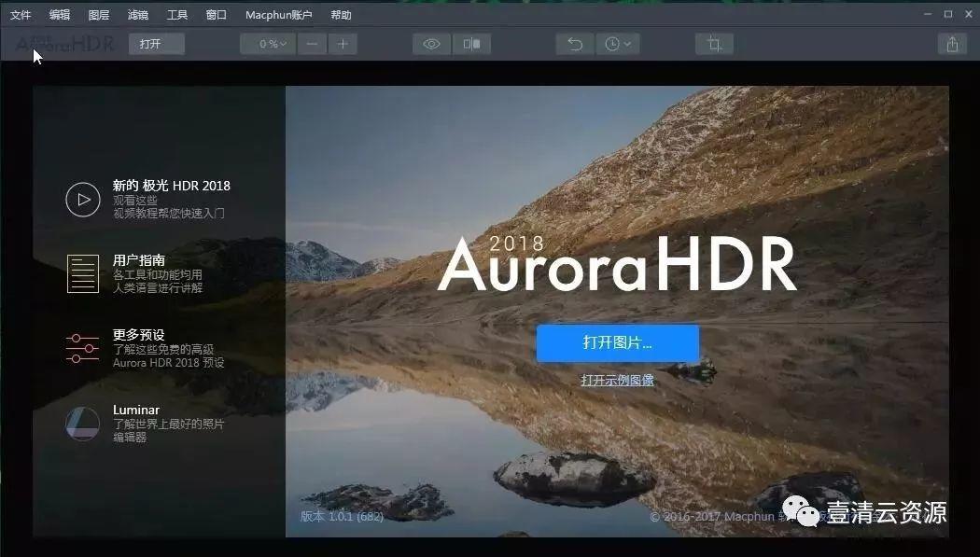Open the 文件 menu
This screenshot has height=557, width=980.
20,15
